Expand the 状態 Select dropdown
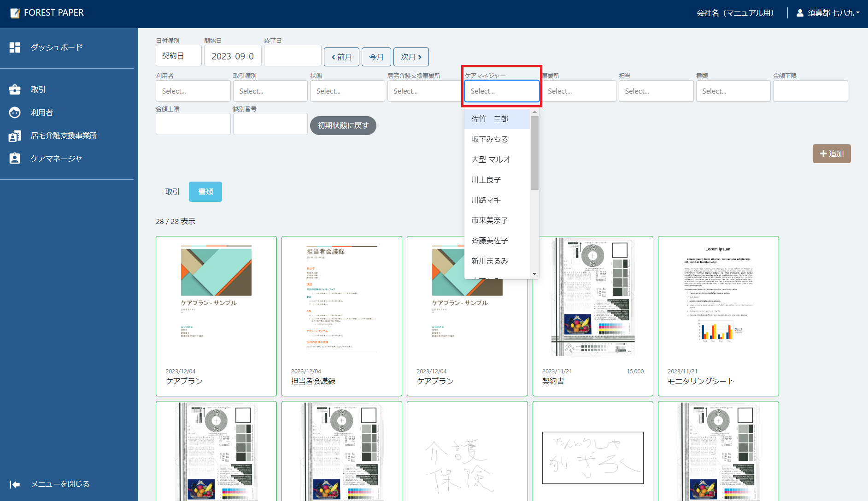 [347, 91]
